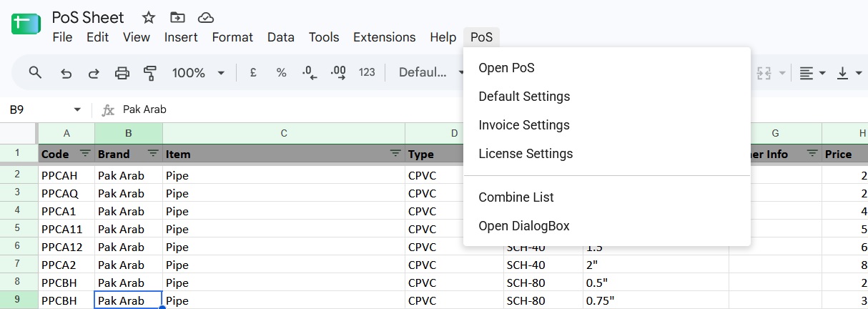Click the Type header cell
868x309 pixels.
[x=434, y=154]
